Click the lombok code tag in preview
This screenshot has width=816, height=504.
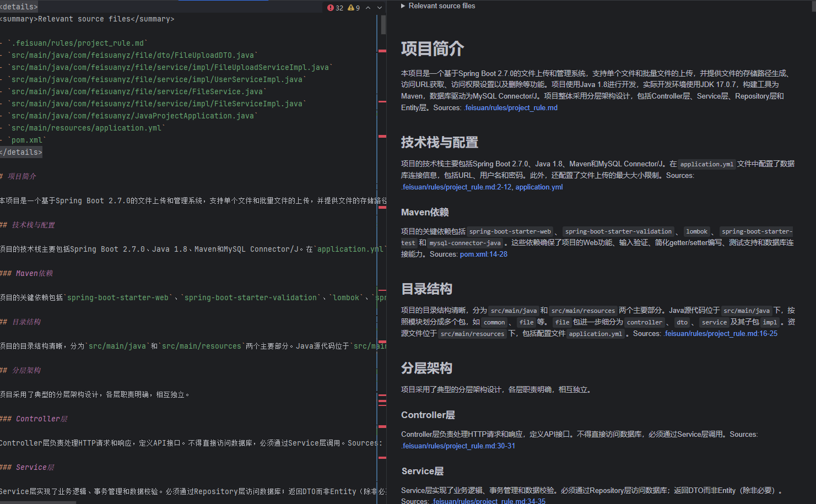(696, 232)
